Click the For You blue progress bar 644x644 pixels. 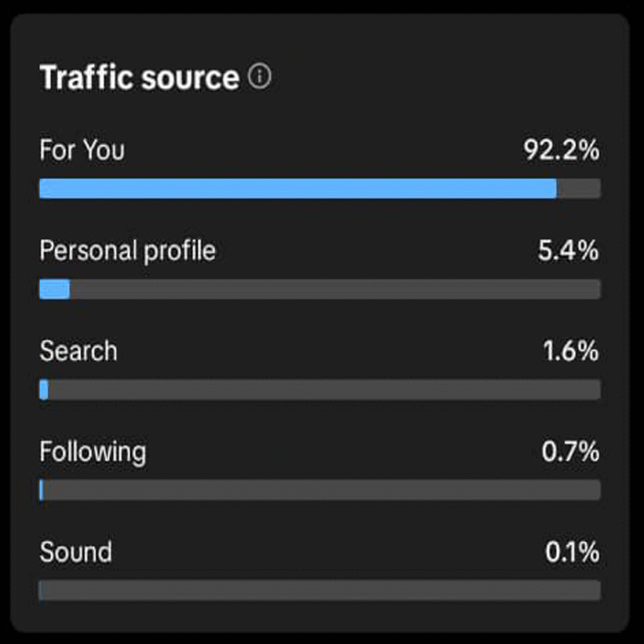coord(298,188)
